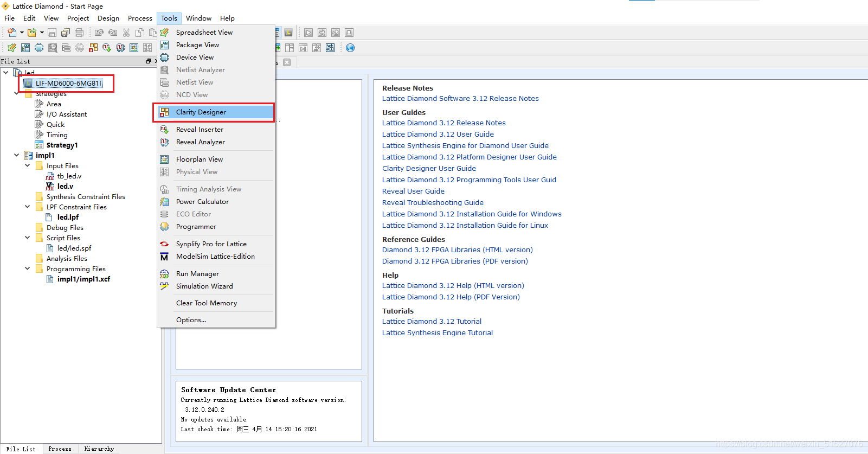Open Diamond 3.12 FPGA Libraries (PDF version)

tap(455, 261)
